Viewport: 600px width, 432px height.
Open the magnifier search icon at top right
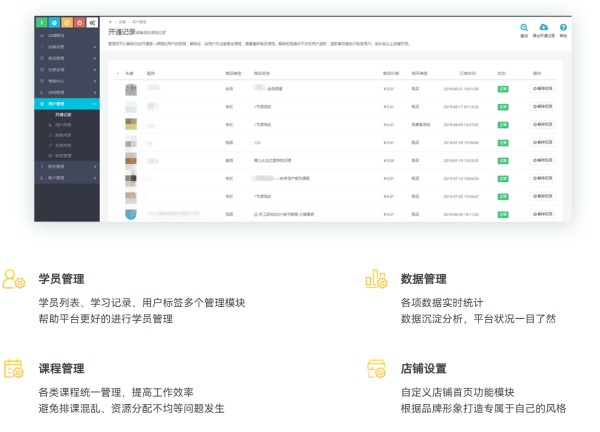[524, 28]
